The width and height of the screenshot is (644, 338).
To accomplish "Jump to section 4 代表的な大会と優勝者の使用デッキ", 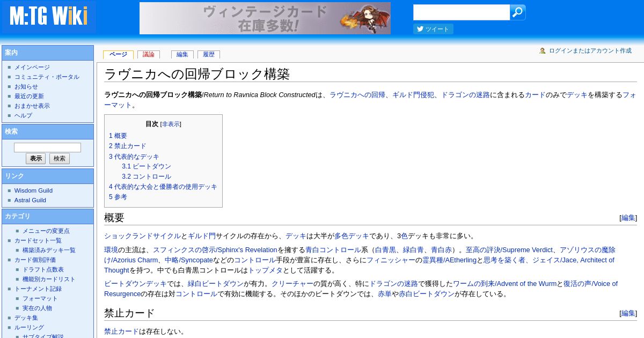I will coord(163,187).
